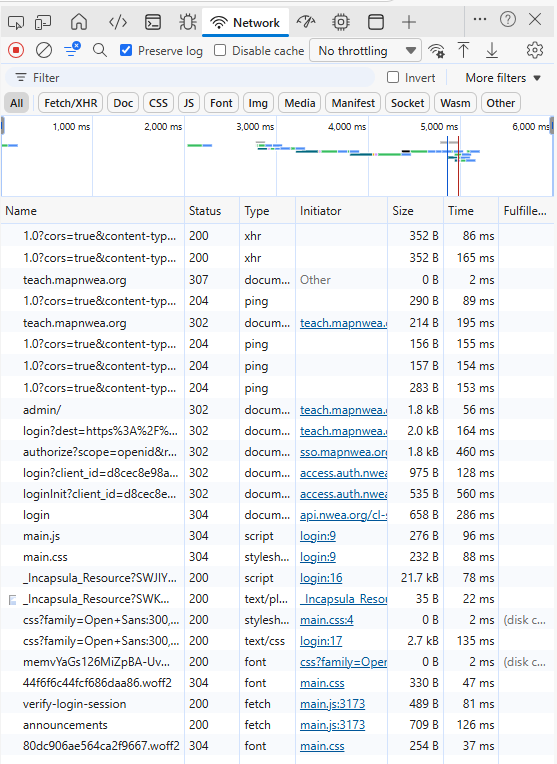Select memvYaGs126MiZpBA-Uv font request

click(277, 662)
